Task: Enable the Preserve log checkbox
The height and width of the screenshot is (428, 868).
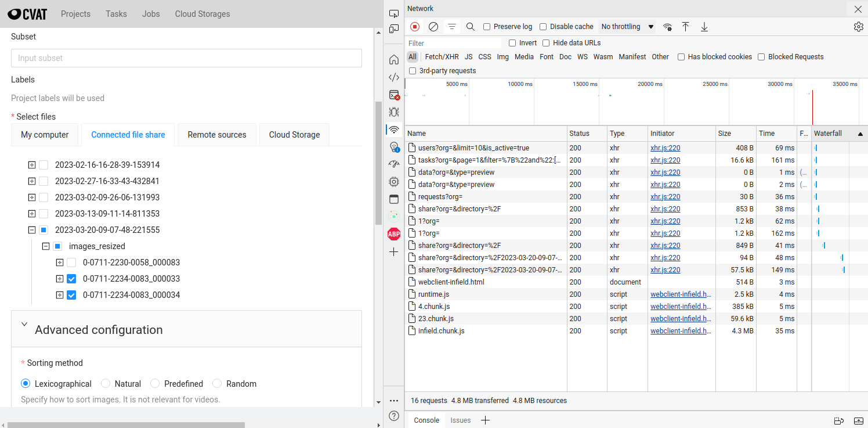Action: (486, 26)
